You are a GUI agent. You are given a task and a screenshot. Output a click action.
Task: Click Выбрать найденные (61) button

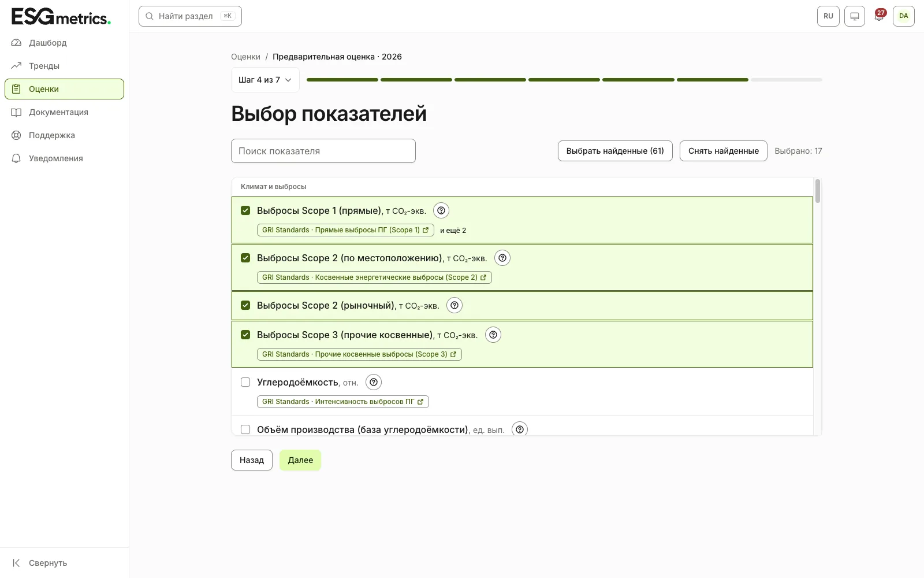pyautogui.click(x=615, y=151)
